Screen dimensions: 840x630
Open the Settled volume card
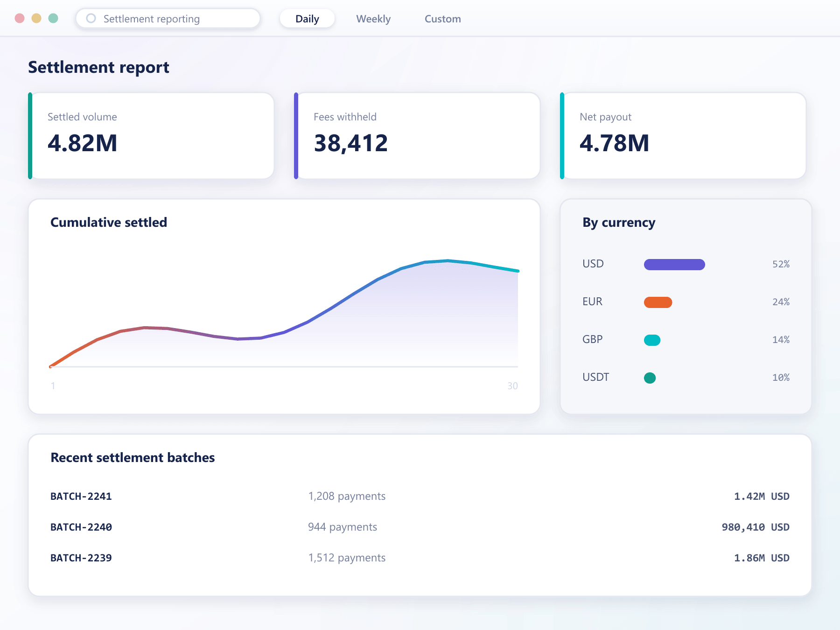(x=151, y=136)
